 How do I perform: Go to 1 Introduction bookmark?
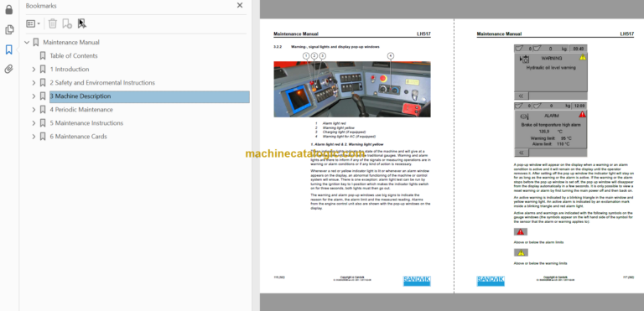coord(70,70)
